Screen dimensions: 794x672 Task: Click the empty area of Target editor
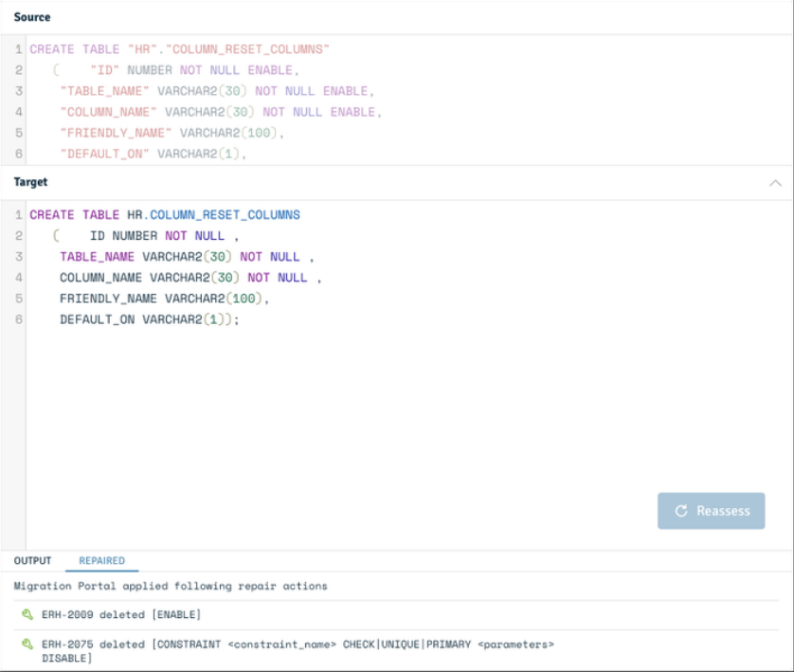pos(379,417)
